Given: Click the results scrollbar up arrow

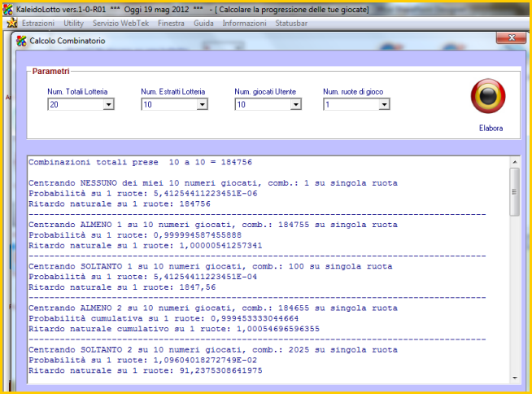Looking at the screenshot, I should [515, 162].
